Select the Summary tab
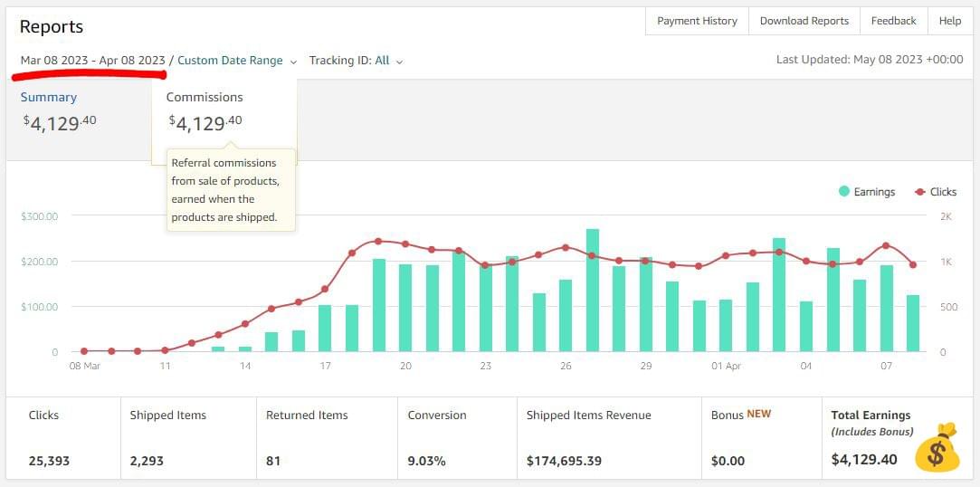This screenshot has height=487, width=980. click(x=49, y=97)
